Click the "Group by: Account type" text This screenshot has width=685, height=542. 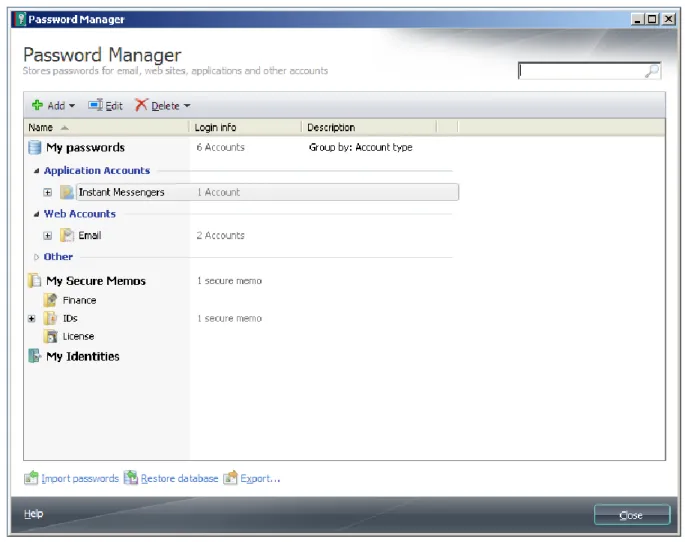click(x=360, y=148)
